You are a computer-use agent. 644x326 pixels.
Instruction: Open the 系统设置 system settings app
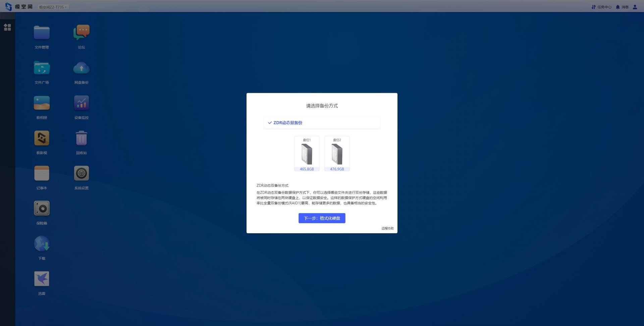tap(82, 174)
